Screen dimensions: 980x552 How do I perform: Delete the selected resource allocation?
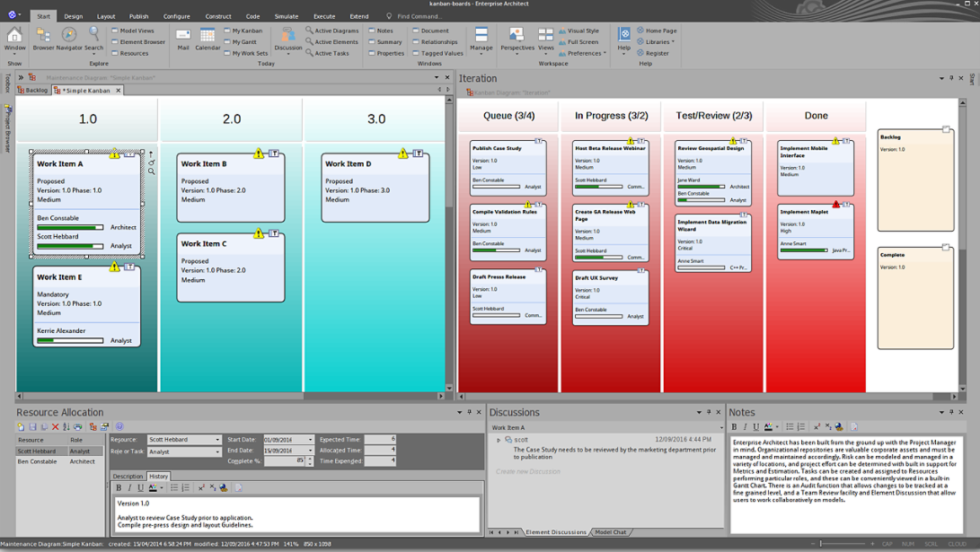[x=55, y=427]
